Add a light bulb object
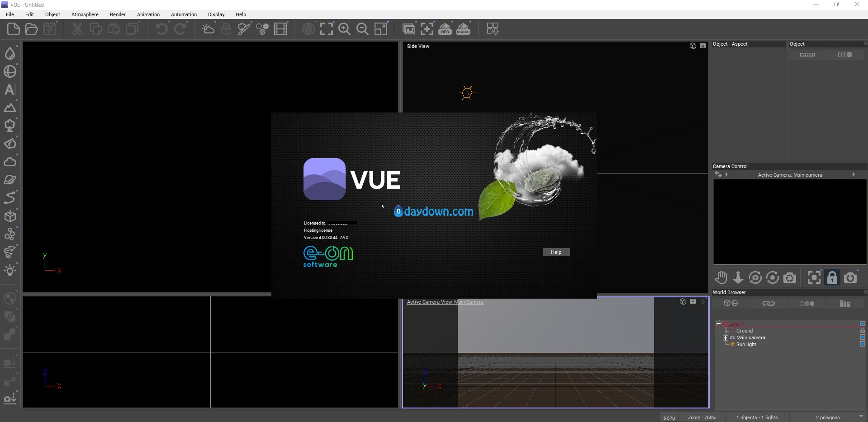Image resolution: width=868 pixels, height=422 pixels. [x=10, y=271]
